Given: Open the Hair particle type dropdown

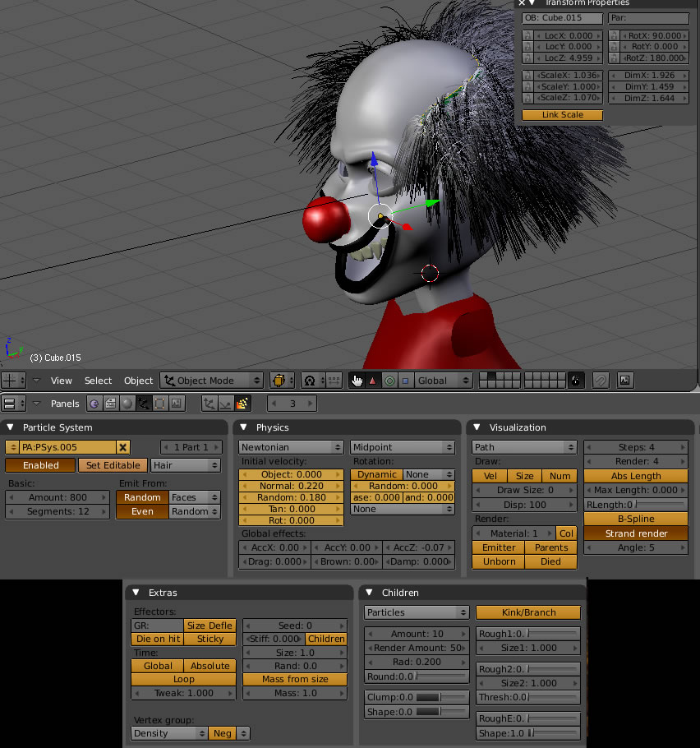Looking at the screenshot, I should (x=186, y=465).
